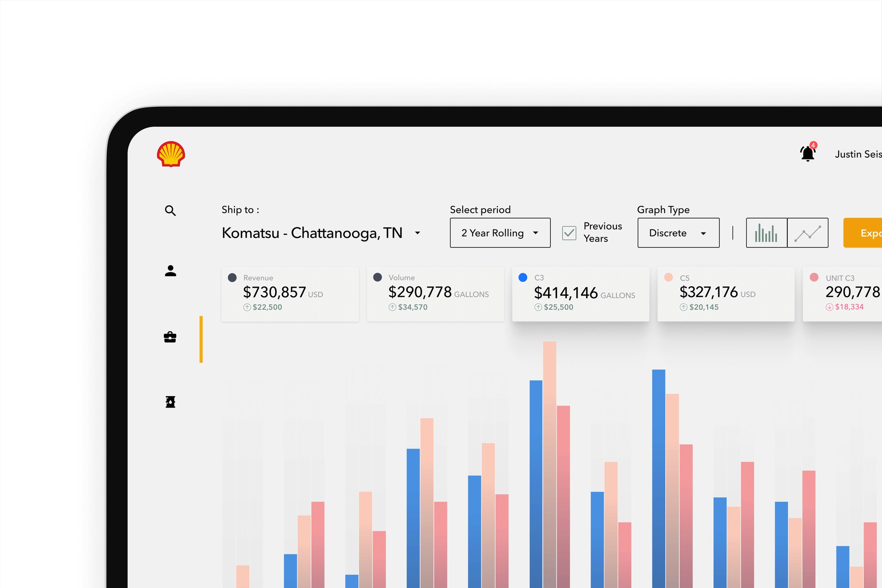This screenshot has height=588, width=882.
Task: Open the oil barrel sidebar icon
Action: (170, 401)
